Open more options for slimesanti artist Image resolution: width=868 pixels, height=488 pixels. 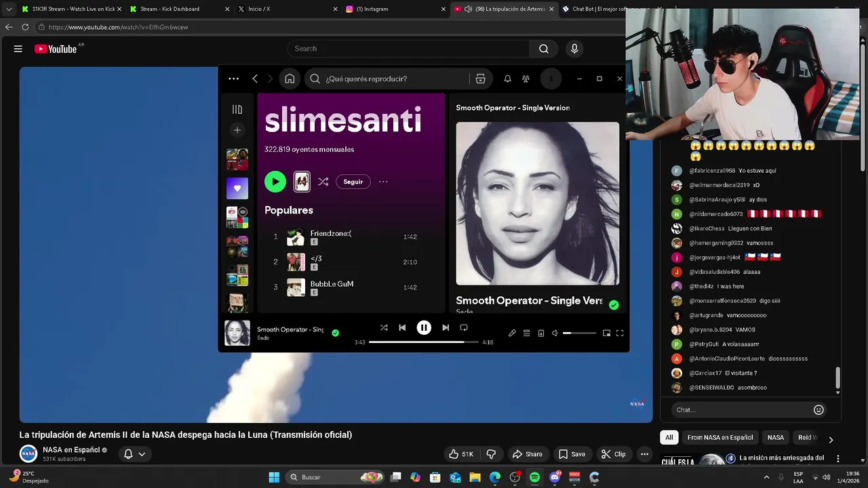click(383, 182)
